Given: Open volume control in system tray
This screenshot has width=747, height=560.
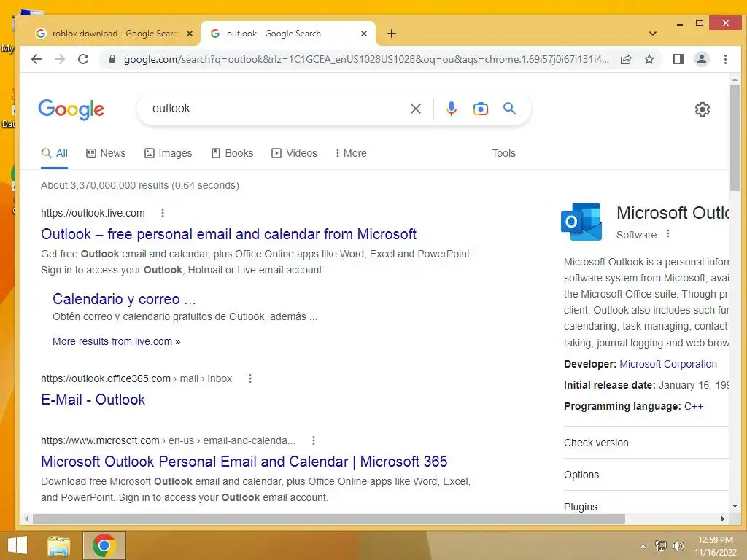Looking at the screenshot, I should (678, 545).
